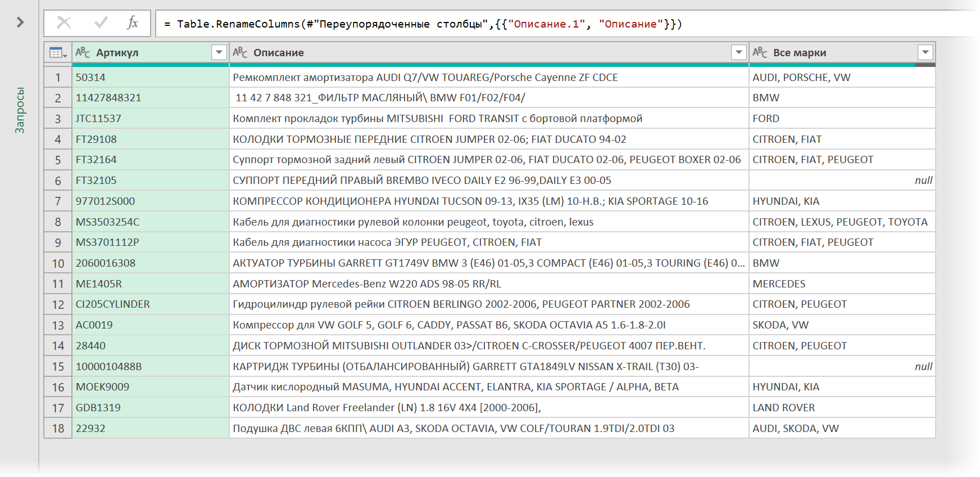Select row number 6
This screenshot has width=980, height=477.
[x=58, y=181]
